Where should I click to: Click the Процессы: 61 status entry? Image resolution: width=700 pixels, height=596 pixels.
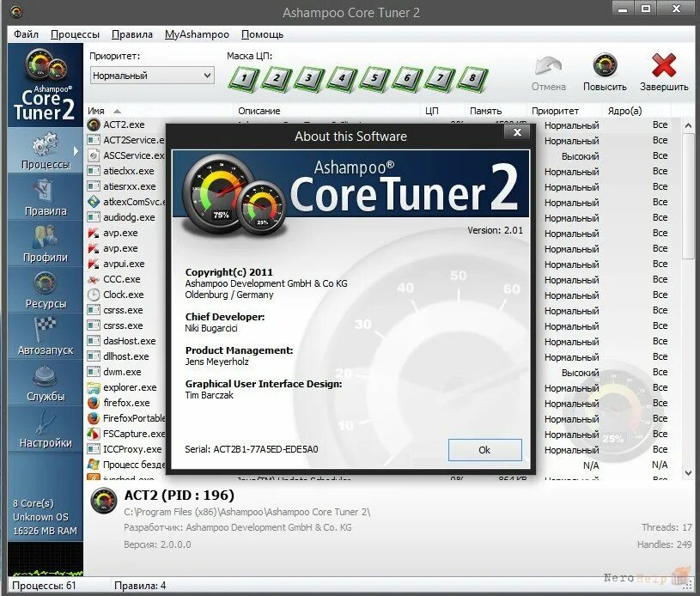click(44, 586)
